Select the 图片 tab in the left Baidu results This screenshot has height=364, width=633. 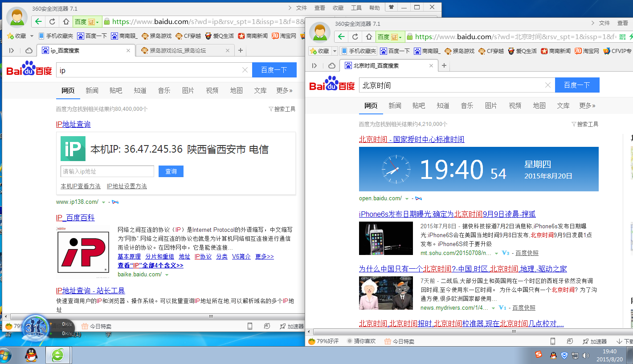click(188, 90)
